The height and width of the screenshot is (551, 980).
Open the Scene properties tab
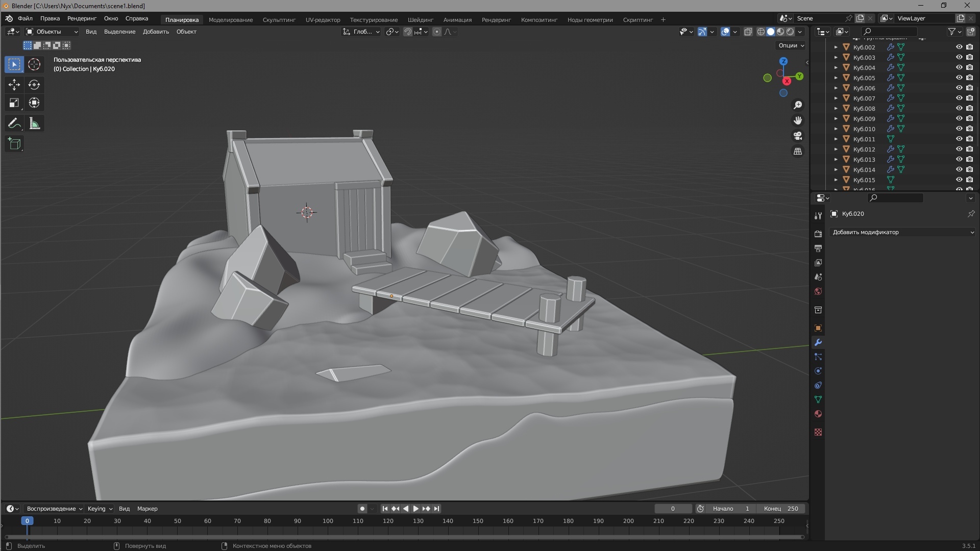coord(818,277)
